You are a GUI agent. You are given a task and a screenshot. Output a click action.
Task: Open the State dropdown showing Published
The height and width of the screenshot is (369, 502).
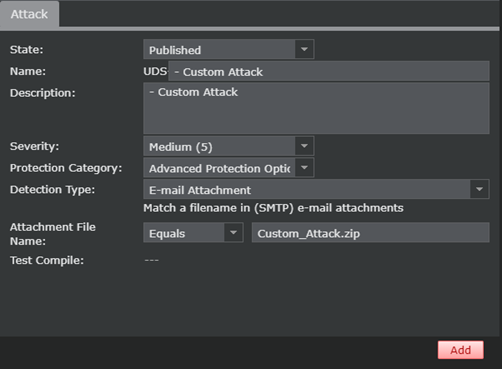229,50
